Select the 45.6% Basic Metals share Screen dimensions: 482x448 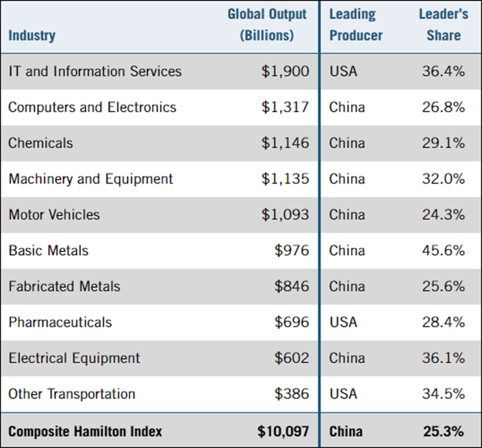click(x=443, y=251)
